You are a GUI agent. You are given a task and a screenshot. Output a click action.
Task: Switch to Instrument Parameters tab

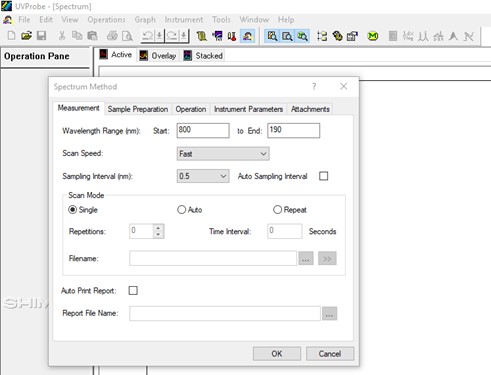[x=248, y=109]
